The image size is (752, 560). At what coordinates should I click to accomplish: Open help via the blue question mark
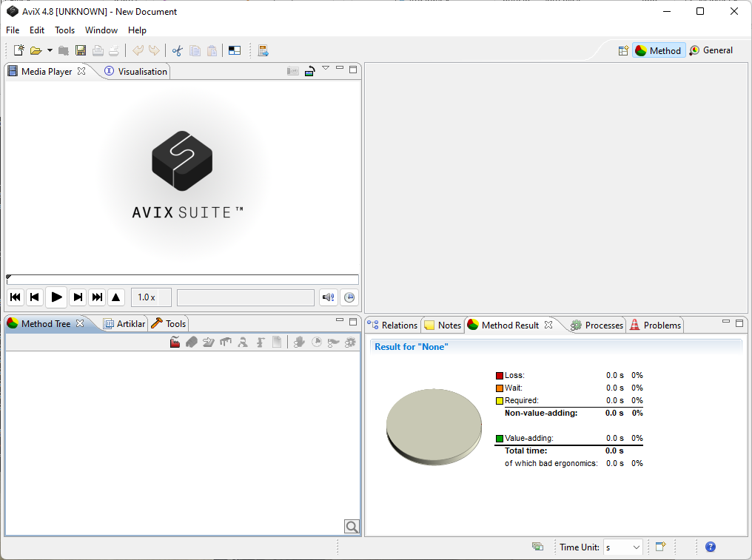point(711,547)
